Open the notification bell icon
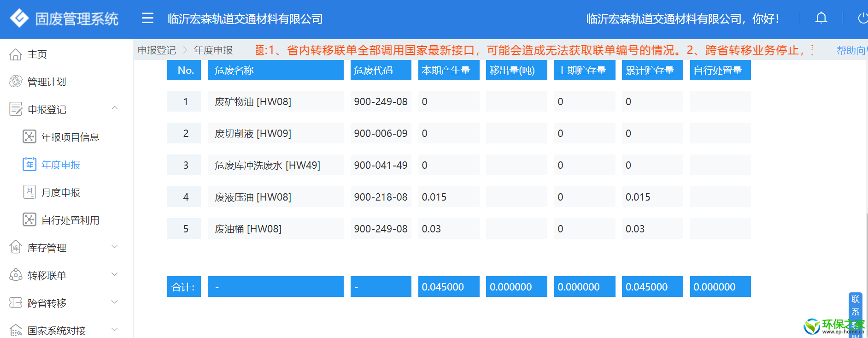The width and height of the screenshot is (868, 338). (821, 18)
